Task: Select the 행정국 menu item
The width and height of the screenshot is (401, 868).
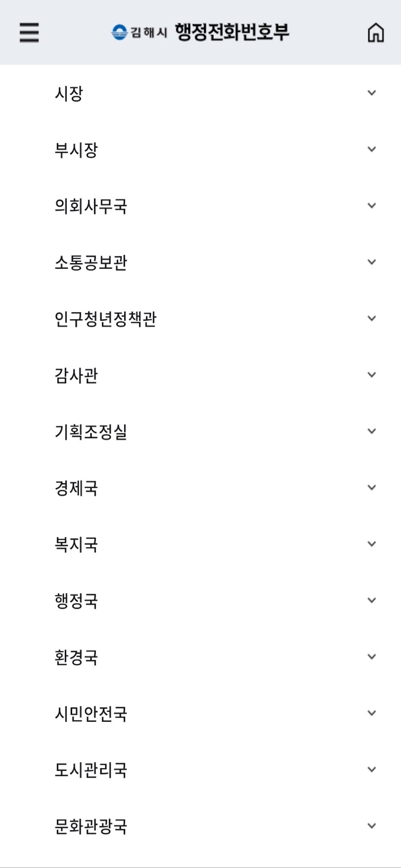Action: point(200,600)
